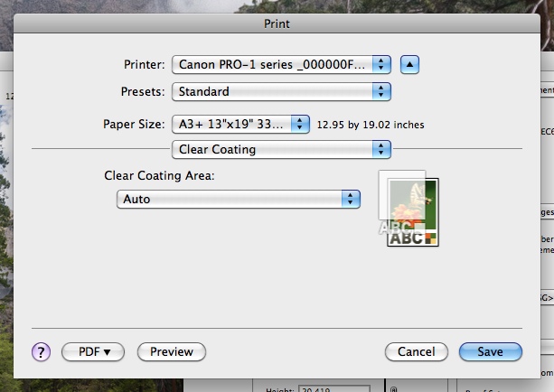This screenshot has height=392, width=554.
Task: Open Clear Coating Area dropdown set to Auto
Action: [x=239, y=199]
